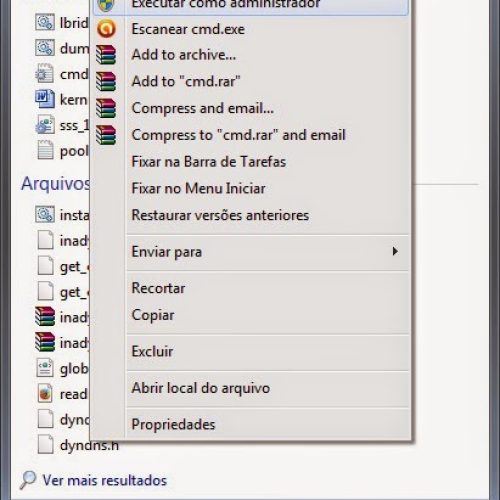Click the cmd result gear-file icon
The height and width of the screenshot is (500, 500).
45,74
